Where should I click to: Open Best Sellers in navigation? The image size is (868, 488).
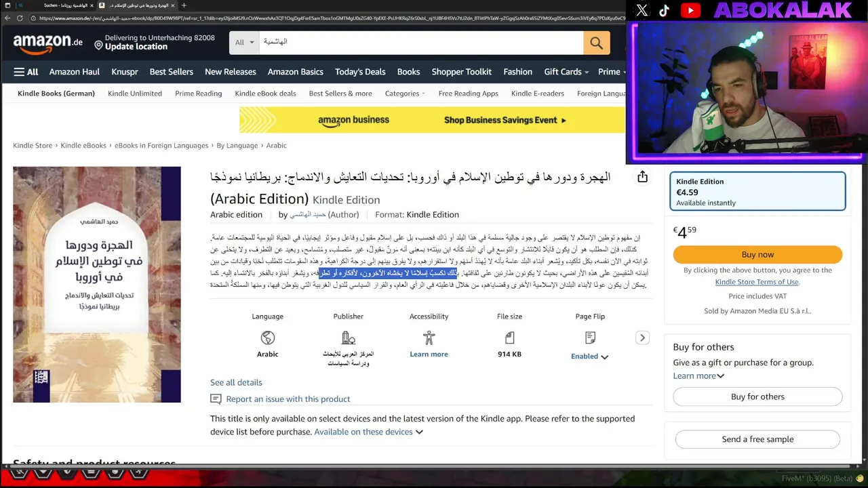click(x=172, y=72)
